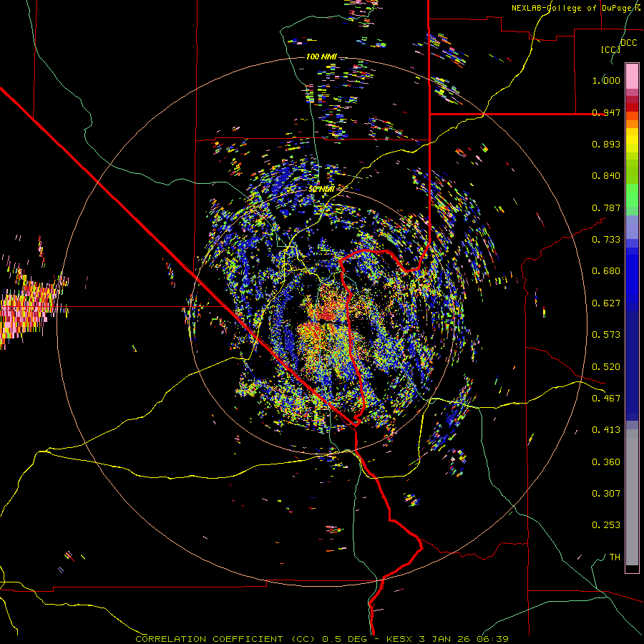
Task: Click the 0.307 scale label
Action: tap(606, 494)
